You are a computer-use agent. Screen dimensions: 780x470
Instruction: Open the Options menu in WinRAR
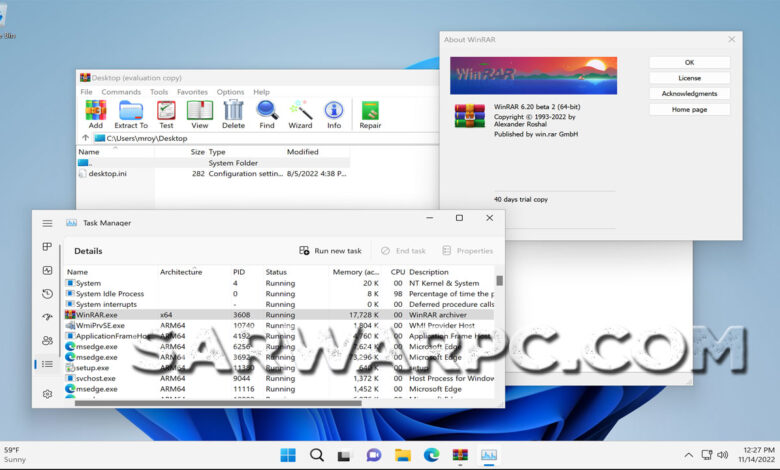click(230, 92)
